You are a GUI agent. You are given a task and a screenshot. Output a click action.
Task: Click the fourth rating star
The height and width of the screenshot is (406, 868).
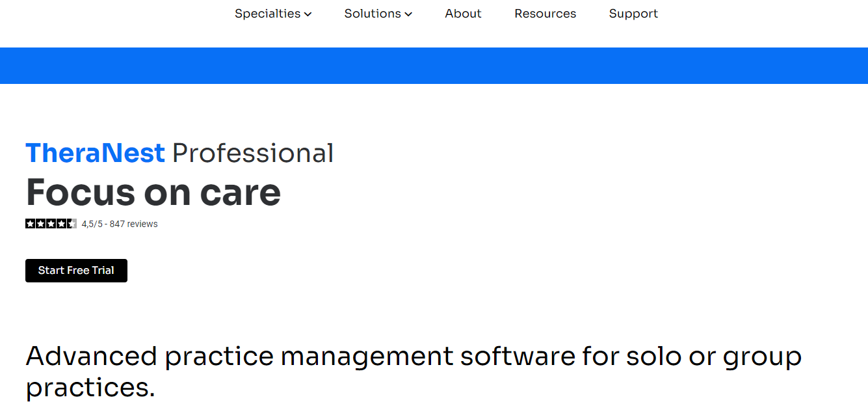[x=61, y=224]
